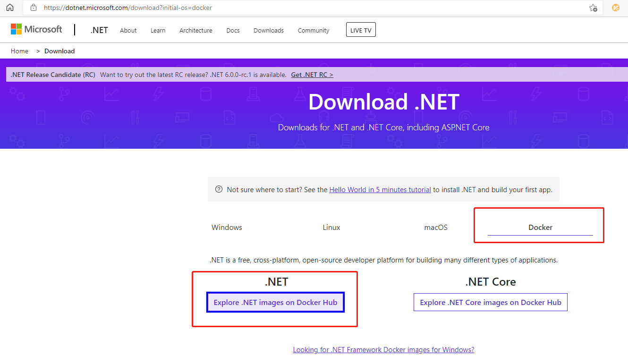Click the Download .NET heading
The image size is (628, 364).
[383, 102]
